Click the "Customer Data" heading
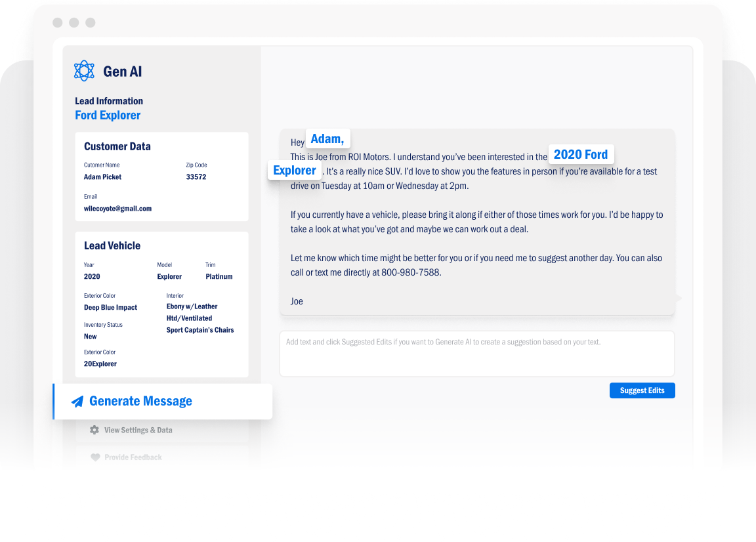Image resolution: width=756 pixels, height=542 pixels. click(x=117, y=146)
